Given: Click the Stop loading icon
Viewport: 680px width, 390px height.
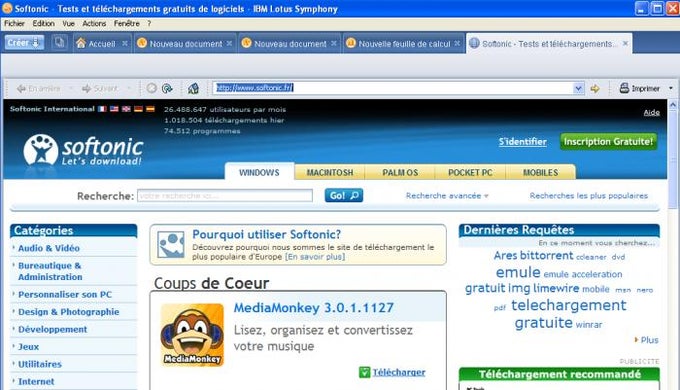Looking at the screenshot, I should click(x=151, y=88).
